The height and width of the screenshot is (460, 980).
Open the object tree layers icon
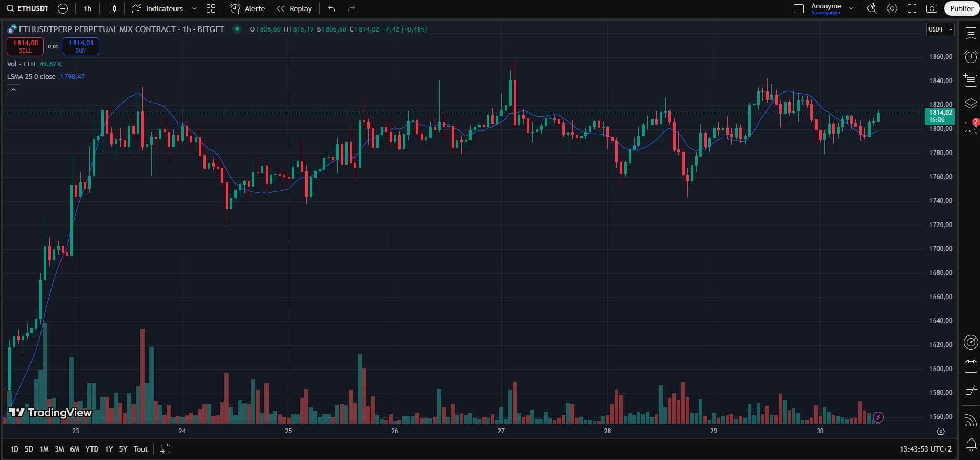click(971, 104)
